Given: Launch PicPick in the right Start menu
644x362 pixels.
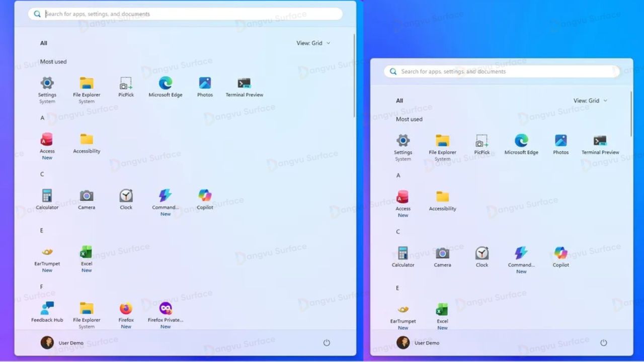Looking at the screenshot, I should coord(482,145).
